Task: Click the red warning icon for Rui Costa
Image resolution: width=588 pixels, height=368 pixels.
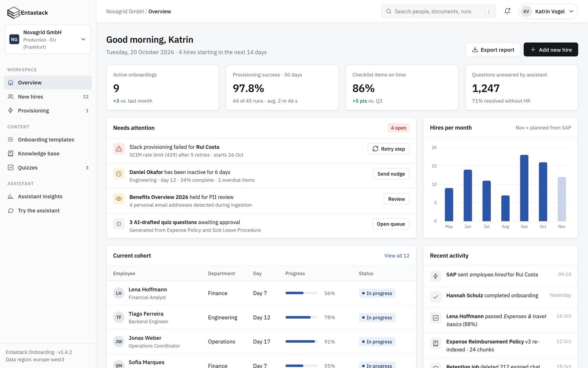Action: pyautogui.click(x=119, y=149)
